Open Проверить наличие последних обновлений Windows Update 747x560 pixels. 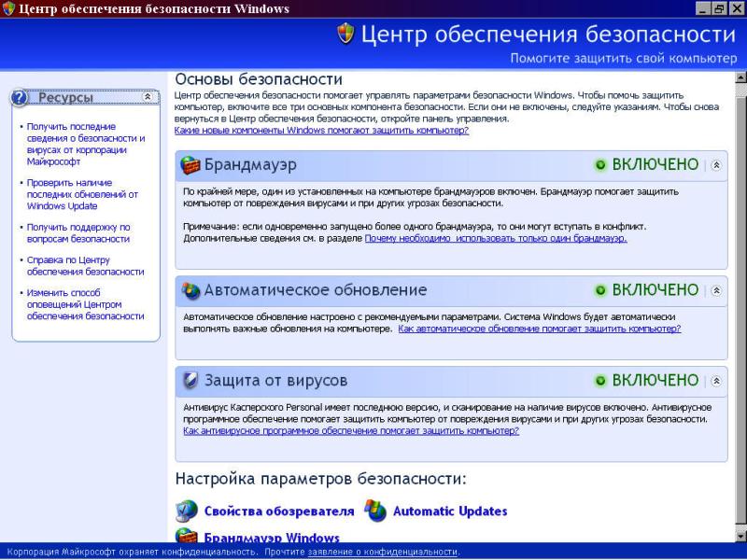pyautogui.click(x=82, y=194)
